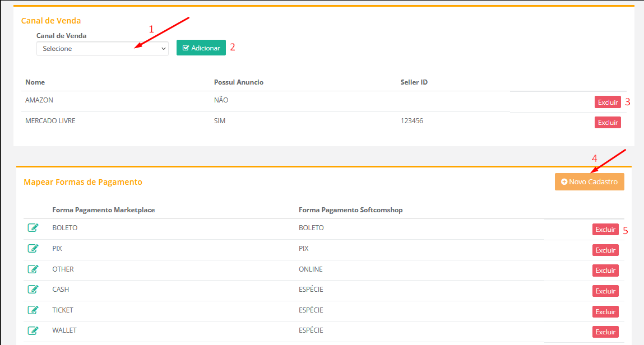Click the Forma Pagamento Marketplace header
The width and height of the screenshot is (644, 345).
pyautogui.click(x=103, y=210)
